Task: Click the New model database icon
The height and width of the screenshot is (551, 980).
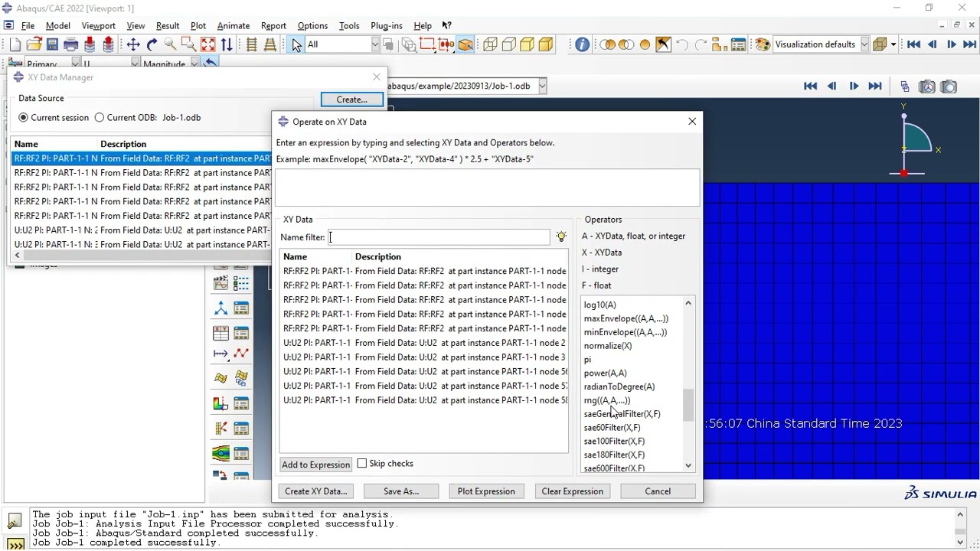Action: point(15,44)
